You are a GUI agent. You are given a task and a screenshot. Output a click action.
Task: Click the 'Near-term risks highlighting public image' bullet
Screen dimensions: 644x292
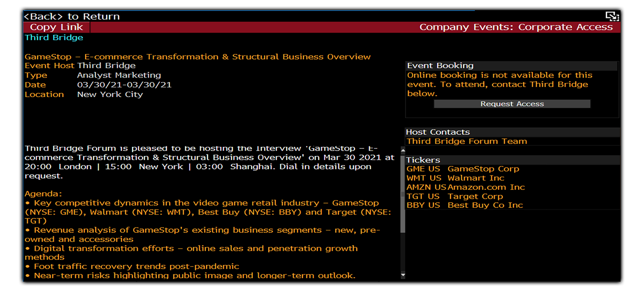(x=190, y=276)
